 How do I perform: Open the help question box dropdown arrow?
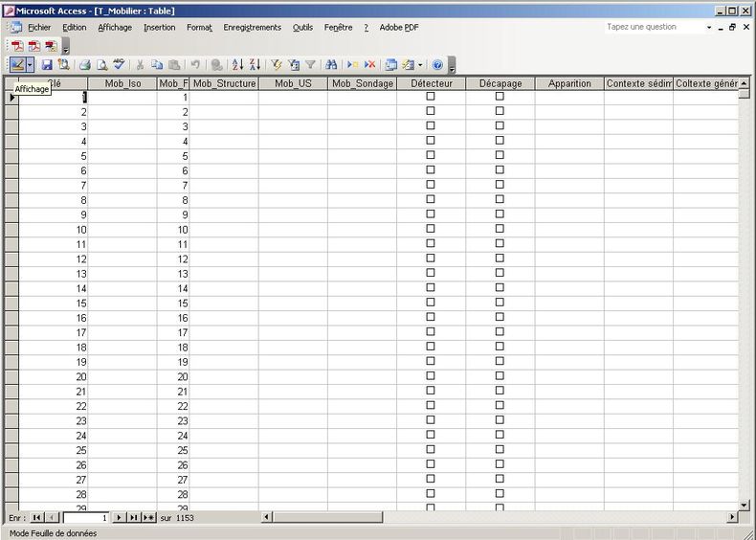[x=709, y=28]
